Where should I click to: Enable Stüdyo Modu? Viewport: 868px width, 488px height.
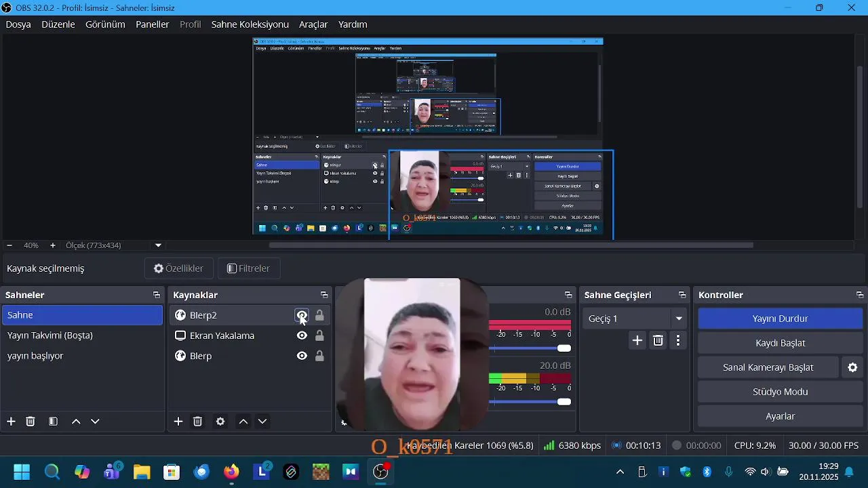pyautogui.click(x=780, y=392)
